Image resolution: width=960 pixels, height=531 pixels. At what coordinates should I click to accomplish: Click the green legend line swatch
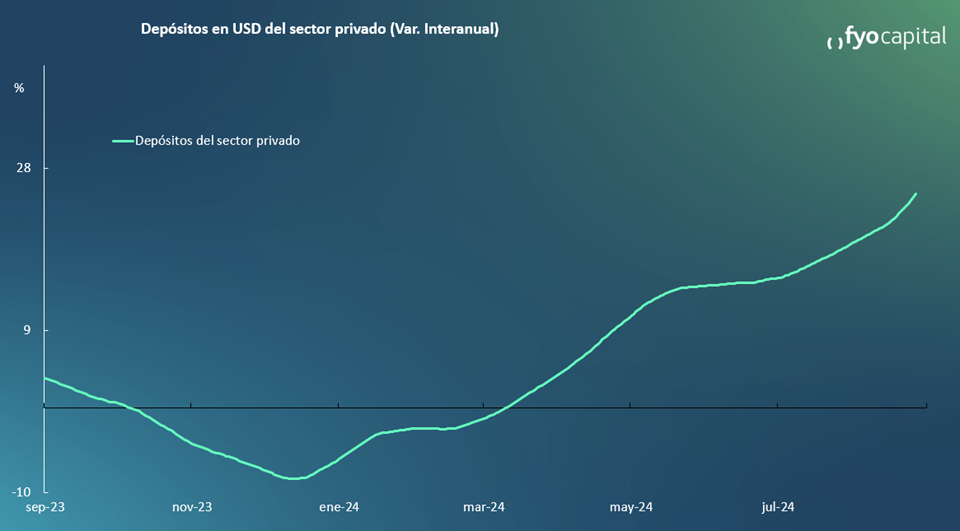(x=123, y=141)
